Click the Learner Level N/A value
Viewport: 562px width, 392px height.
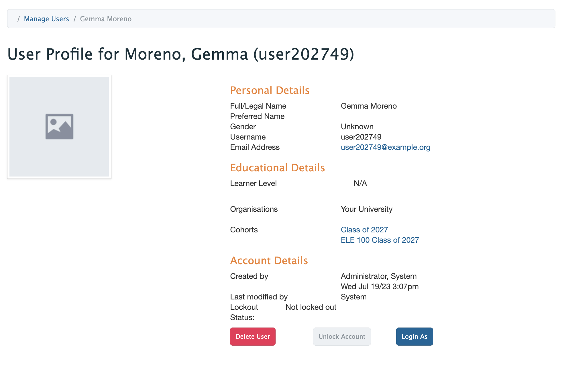coord(360,183)
